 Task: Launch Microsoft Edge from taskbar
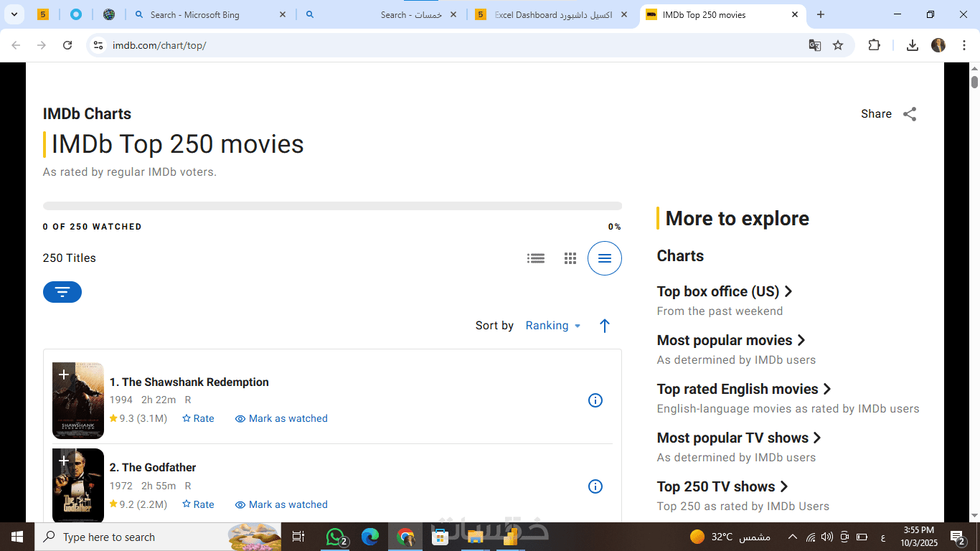point(370,537)
